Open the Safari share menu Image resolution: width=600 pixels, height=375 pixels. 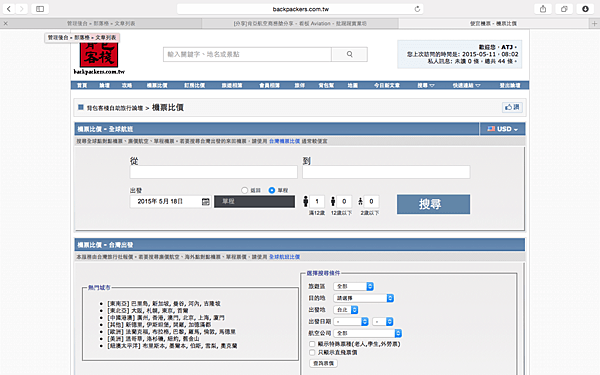(543, 9)
